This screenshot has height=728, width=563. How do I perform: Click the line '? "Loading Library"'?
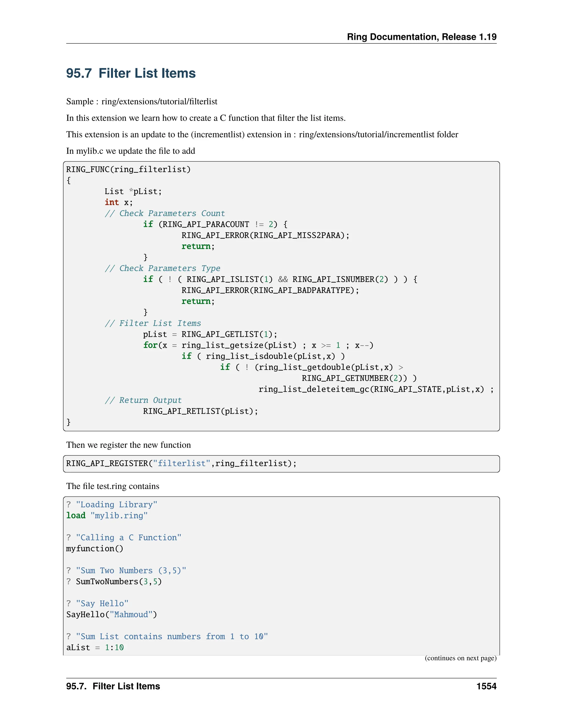tap(112, 505)
